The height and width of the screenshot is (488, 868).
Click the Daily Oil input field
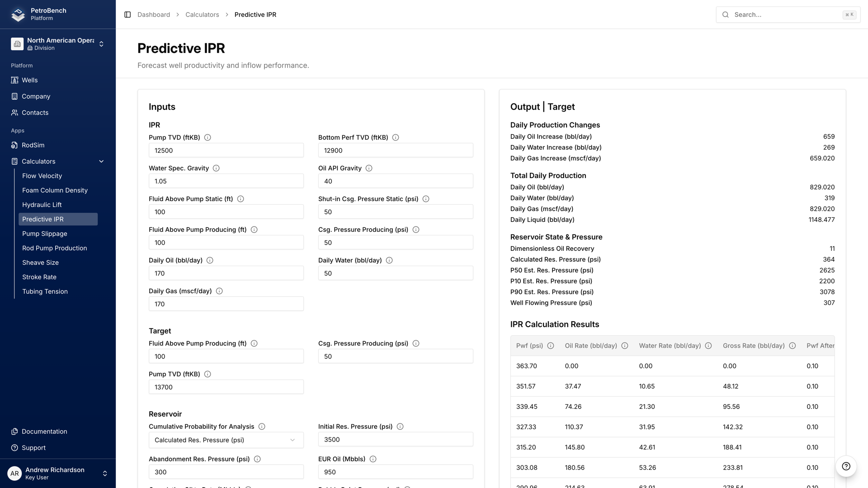click(x=226, y=273)
